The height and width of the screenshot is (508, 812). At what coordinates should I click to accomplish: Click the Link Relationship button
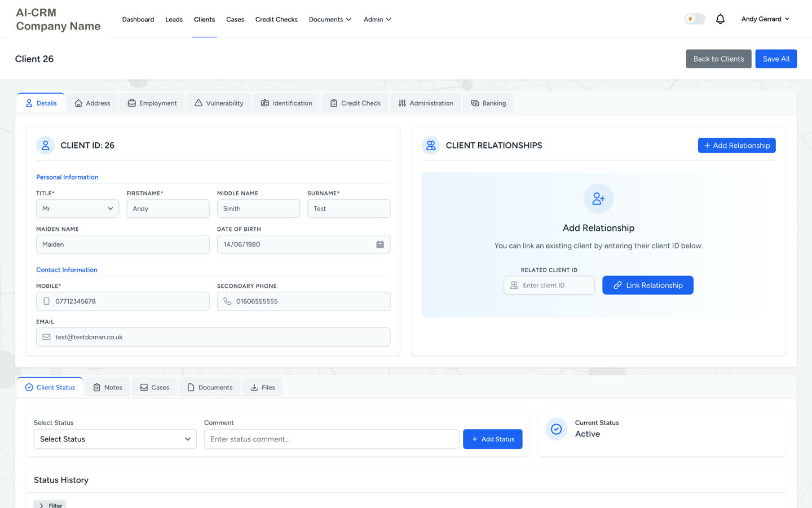(647, 286)
